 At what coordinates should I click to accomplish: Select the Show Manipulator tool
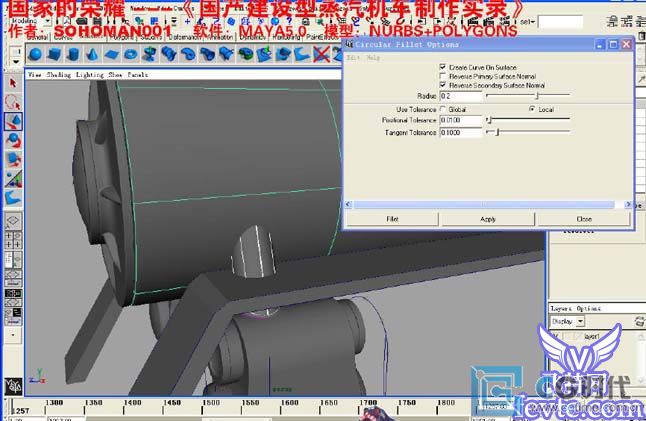(13, 179)
